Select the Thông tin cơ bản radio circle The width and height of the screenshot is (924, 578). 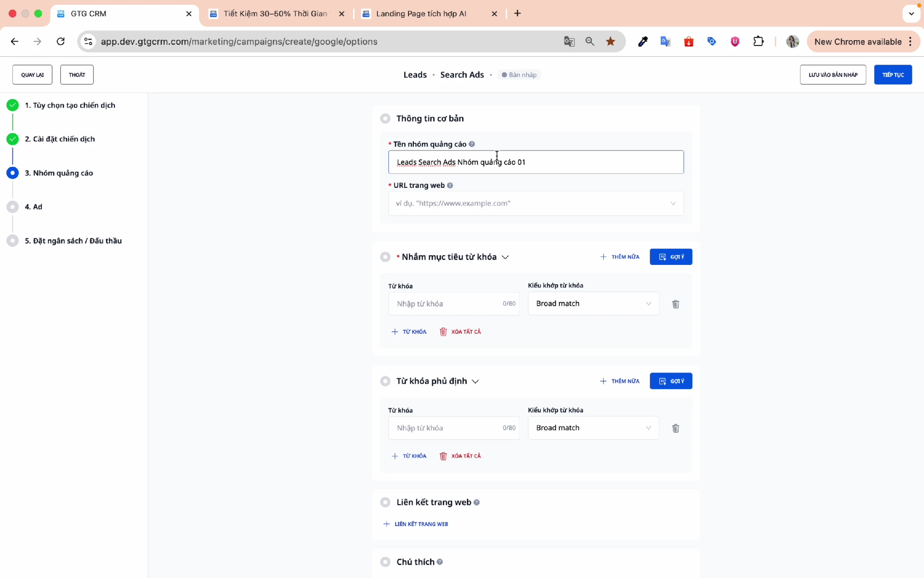coord(385,118)
